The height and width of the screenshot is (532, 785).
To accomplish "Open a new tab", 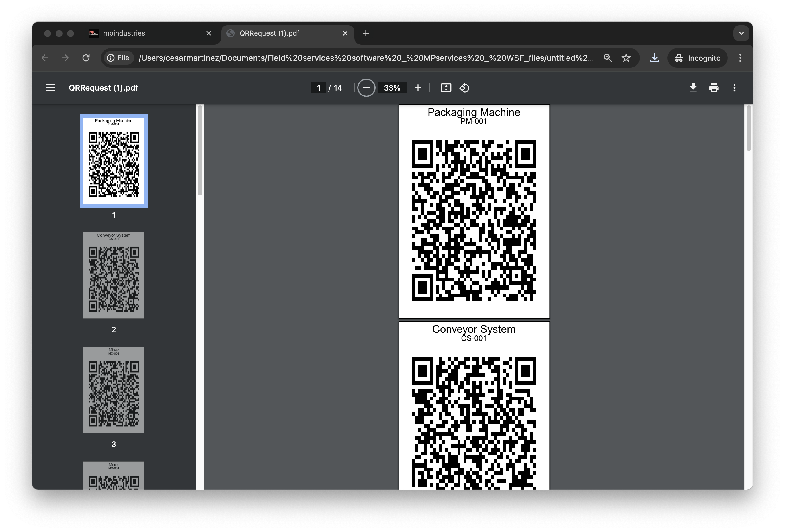I will tap(366, 33).
